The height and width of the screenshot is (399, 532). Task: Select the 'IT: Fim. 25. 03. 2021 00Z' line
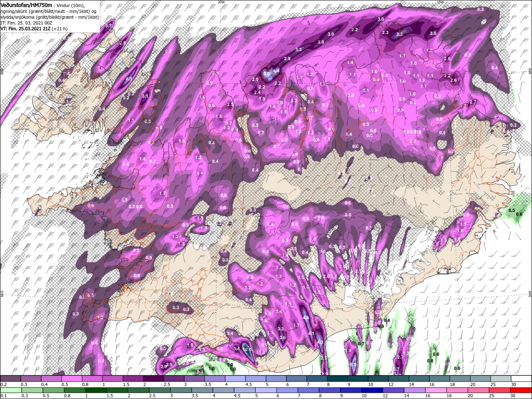click(26, 23)
